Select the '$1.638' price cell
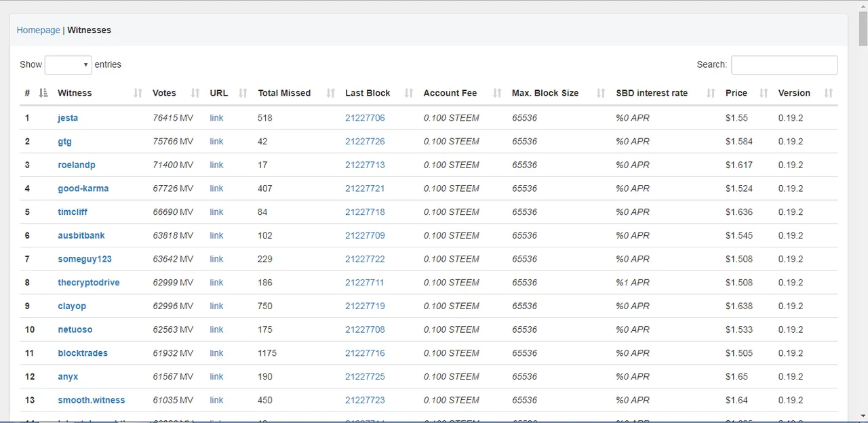Image resolution: width=868 pixels, height=423 pixels. [739, 306]
